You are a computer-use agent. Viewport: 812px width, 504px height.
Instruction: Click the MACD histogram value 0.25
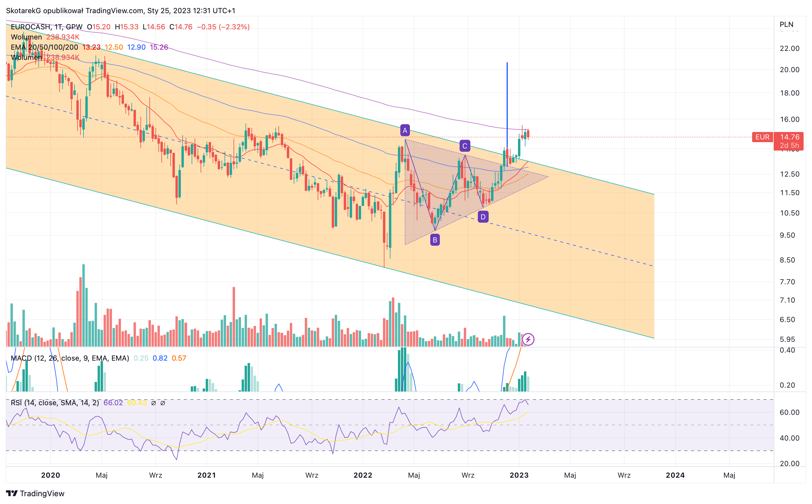(141, 358)
